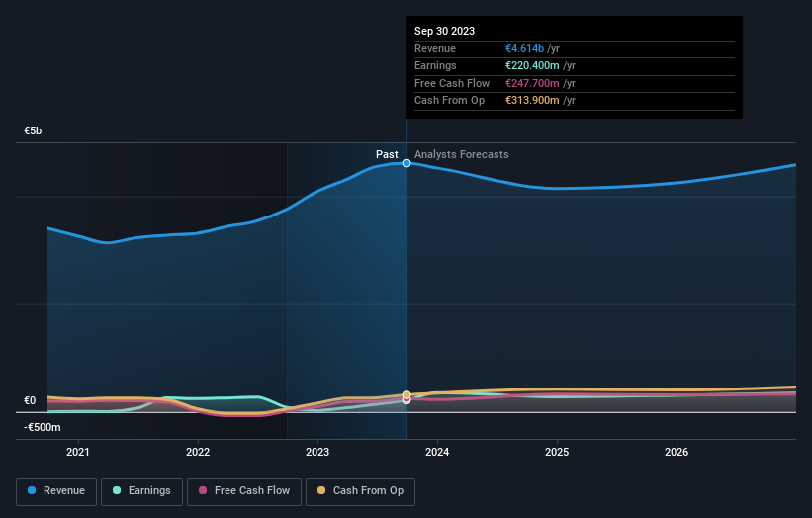This screenshot has width=812, height=518.
Task: Click the Revenue row label in tooltip
Action: click(x=435, y=48)
